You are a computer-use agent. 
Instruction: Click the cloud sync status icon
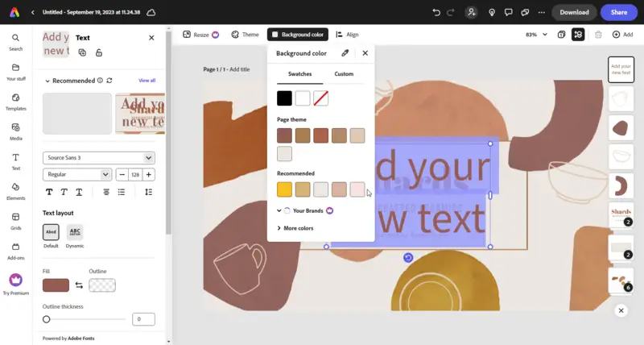click(151, 12)
